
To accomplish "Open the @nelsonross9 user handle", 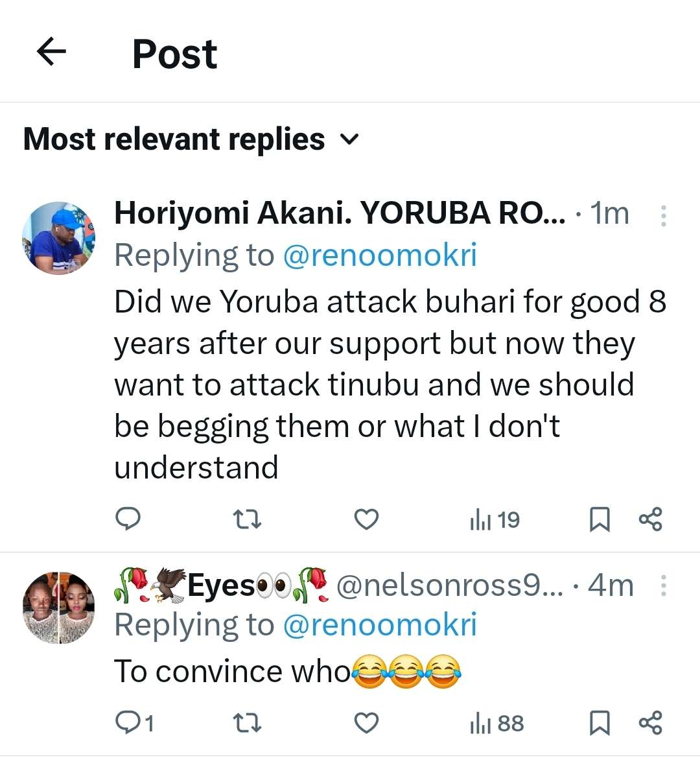I will click(449, 586).
